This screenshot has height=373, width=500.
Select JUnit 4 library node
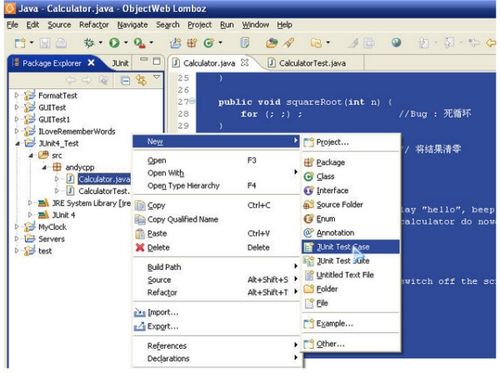click(63, 215)
